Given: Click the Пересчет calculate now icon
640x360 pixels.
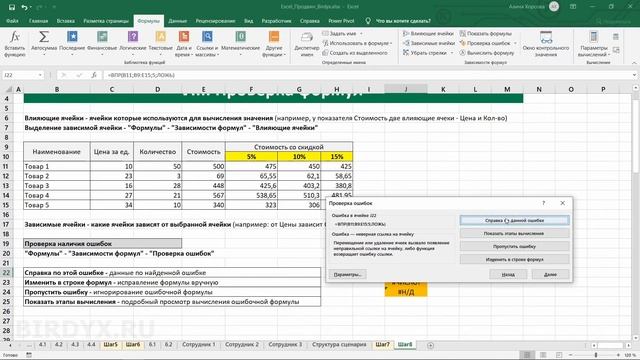Looking at the screenshot, I should pyautogui.click(x=616, y=37).
